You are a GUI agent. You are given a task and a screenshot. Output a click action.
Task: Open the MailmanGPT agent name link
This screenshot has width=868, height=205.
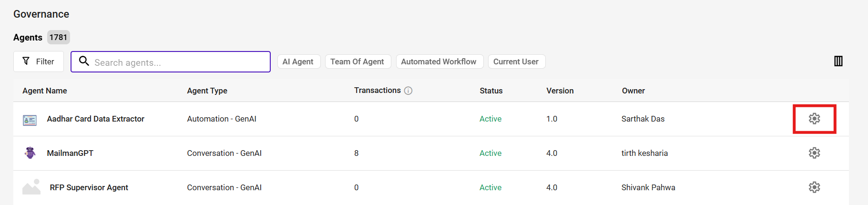coord(70,153)
